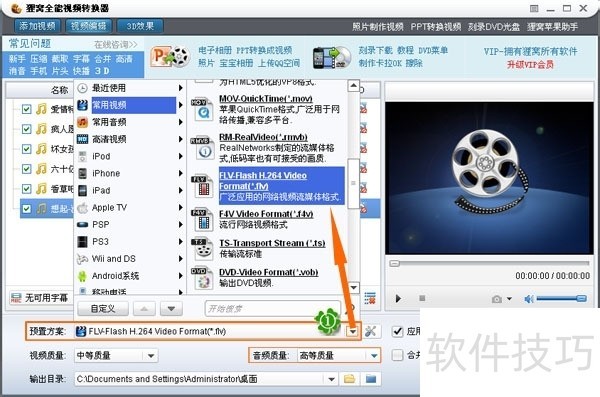Select 高清视频 category

point(130,139)
